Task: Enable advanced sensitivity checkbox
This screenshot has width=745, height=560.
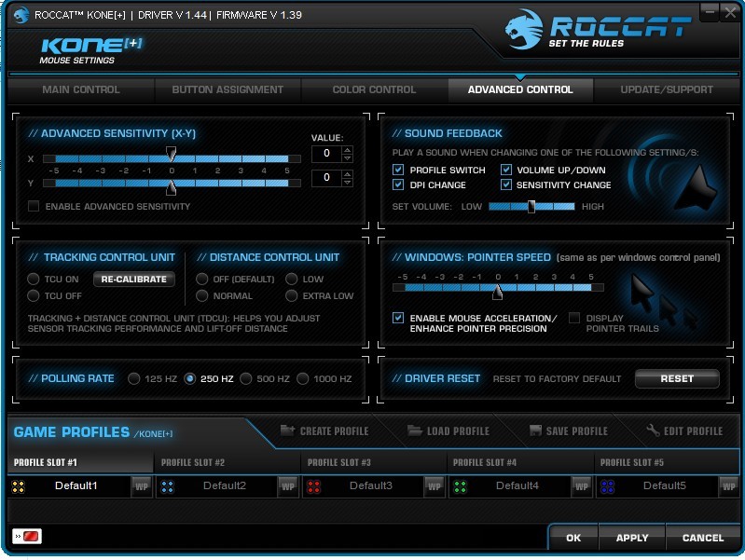Action: click(34, 206)
